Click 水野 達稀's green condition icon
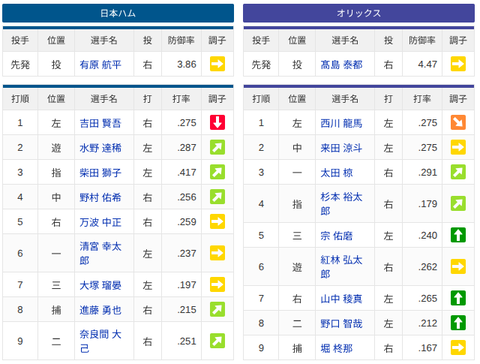 click(217, 147)
